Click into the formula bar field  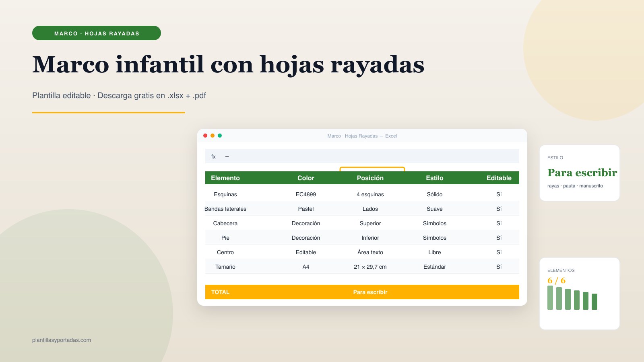tap(362, 156)
